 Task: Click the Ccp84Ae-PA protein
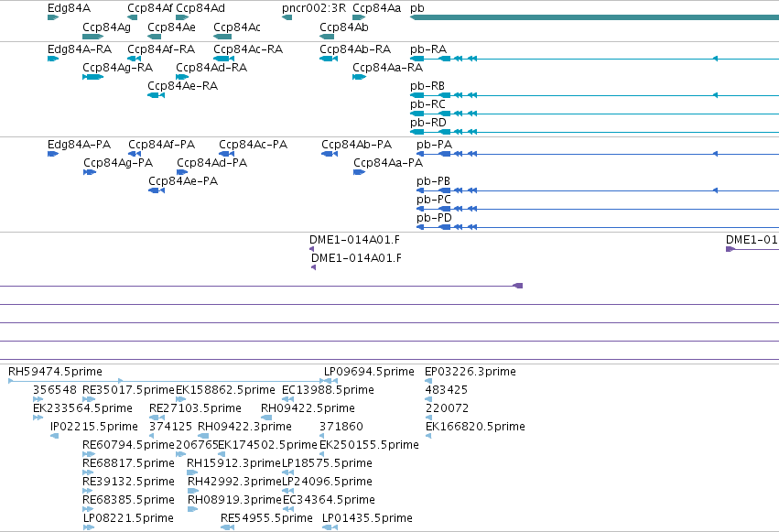pyautogui.click(x=157, y=190)
